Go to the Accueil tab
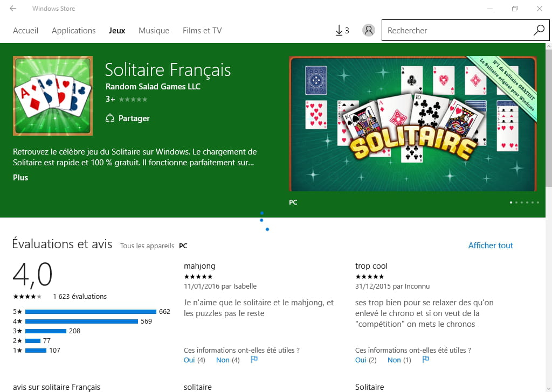 point(25,31)
